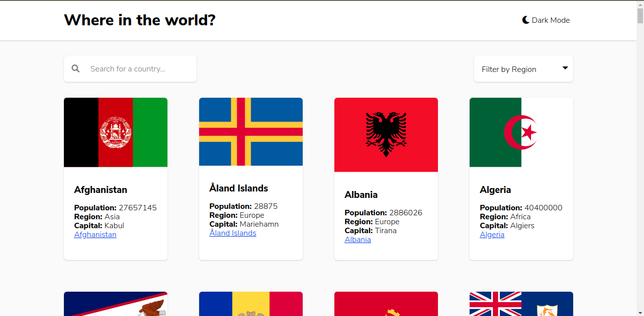Click the Capital: Kabul line
Viewport: 644px width, 316px height.
click(x=99, y=226)
